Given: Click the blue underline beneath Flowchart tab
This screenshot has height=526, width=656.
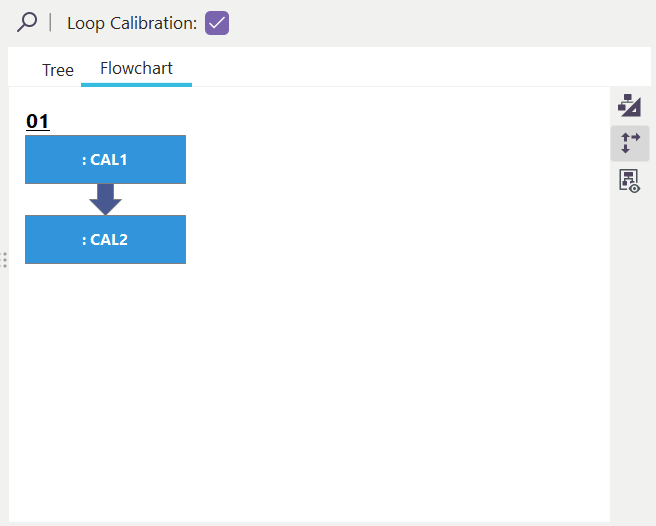Looking at the screenshot, I should [136, 84].
